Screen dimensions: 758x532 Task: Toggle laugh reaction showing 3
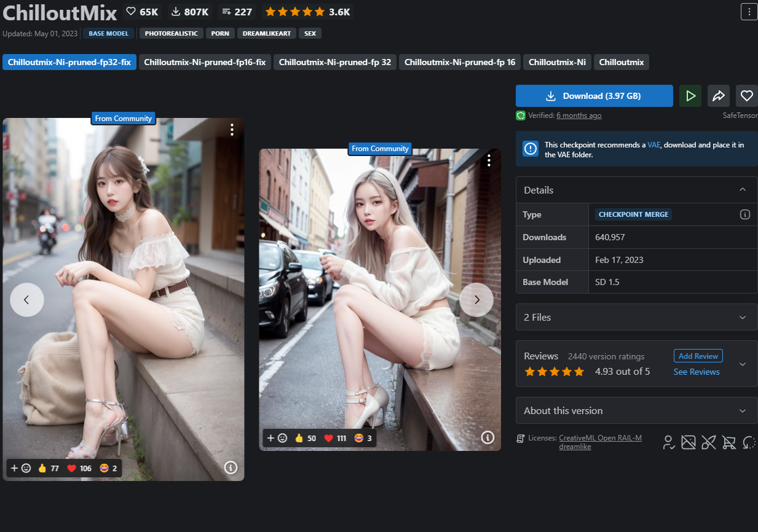[363, 438]
